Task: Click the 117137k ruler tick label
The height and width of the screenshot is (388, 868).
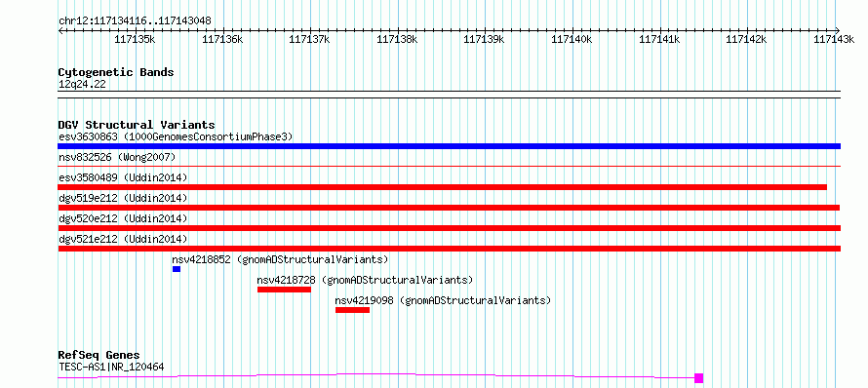Action: coord(309,39)
